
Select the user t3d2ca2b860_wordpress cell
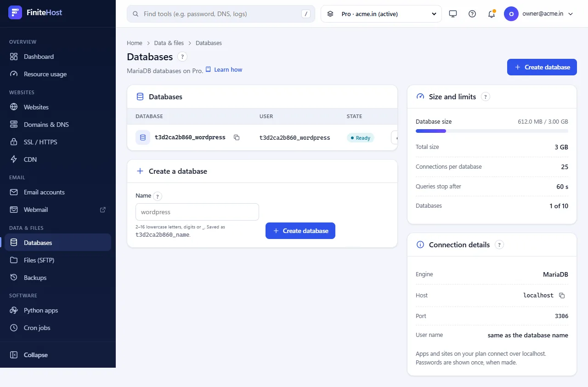click(295, 137)
